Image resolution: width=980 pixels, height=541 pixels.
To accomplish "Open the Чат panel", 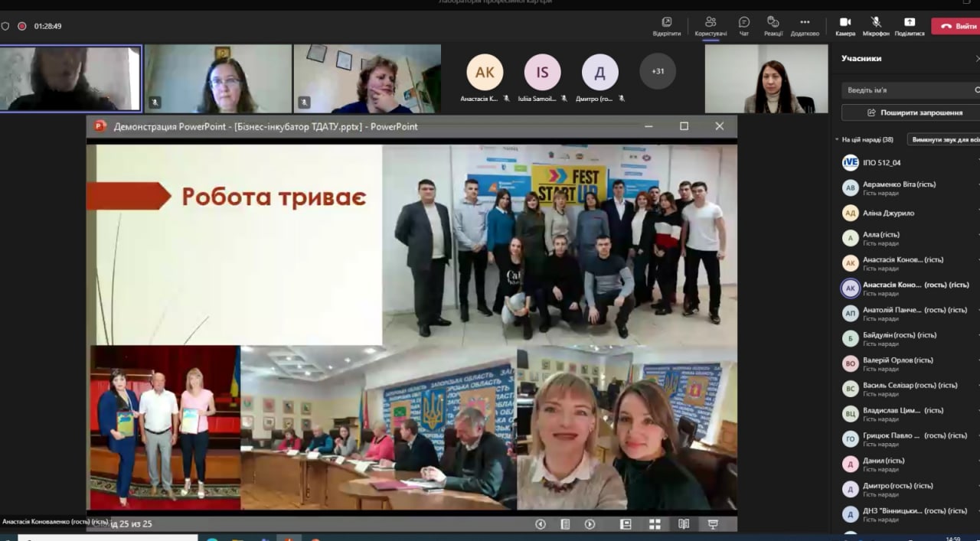I will (743, 26).
